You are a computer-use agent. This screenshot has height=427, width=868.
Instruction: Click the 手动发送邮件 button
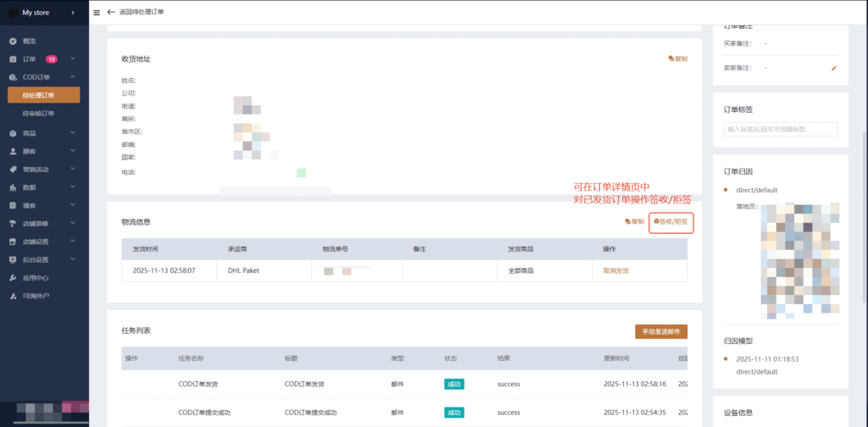coord(660,331)
